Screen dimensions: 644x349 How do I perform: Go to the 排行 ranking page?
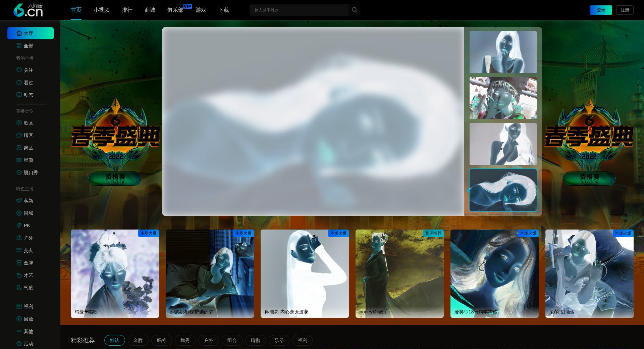[127, 10]
